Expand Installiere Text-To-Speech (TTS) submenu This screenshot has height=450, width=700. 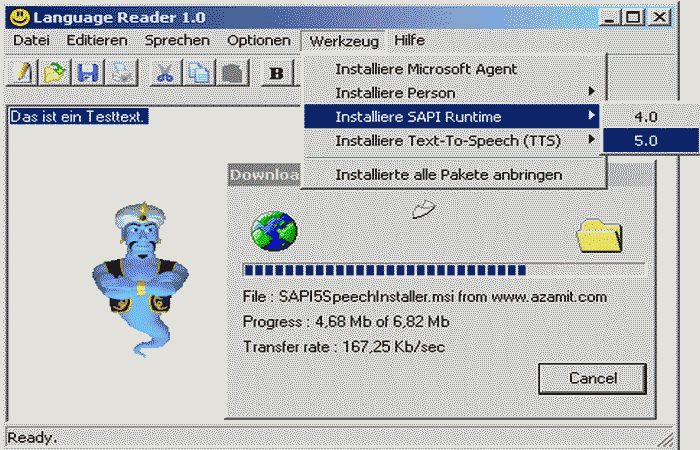(x=451, y=141)
